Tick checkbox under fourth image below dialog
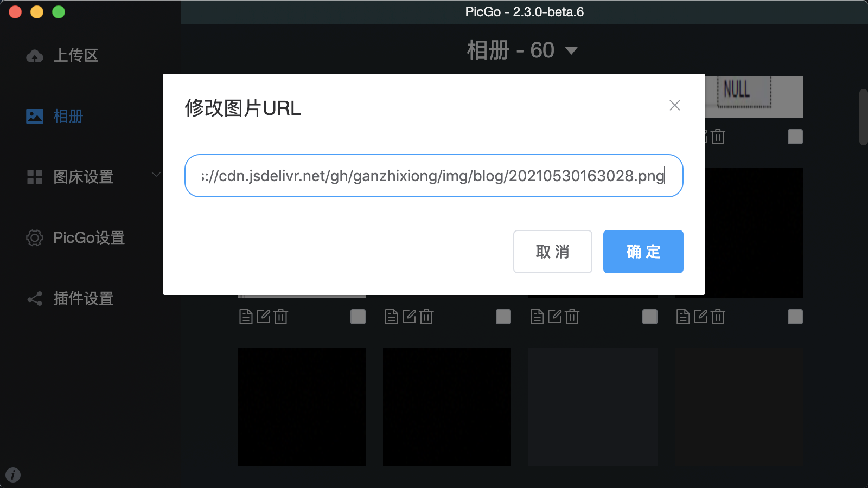This screenshot has width=868, height=488. (795, 317)
